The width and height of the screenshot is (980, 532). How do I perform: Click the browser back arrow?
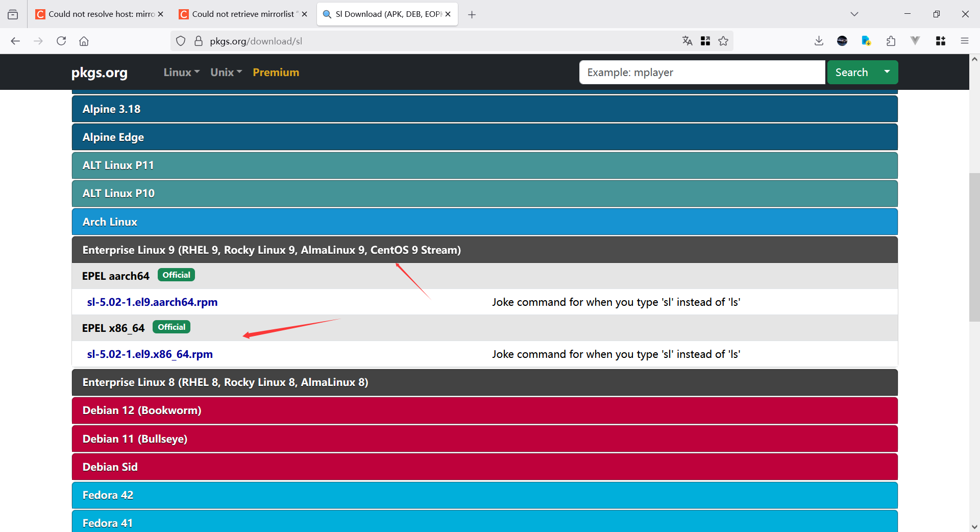[x=15, y=41]
